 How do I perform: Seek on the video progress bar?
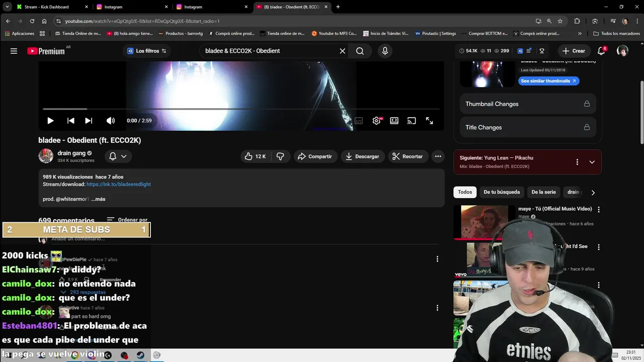pos(241,109)
